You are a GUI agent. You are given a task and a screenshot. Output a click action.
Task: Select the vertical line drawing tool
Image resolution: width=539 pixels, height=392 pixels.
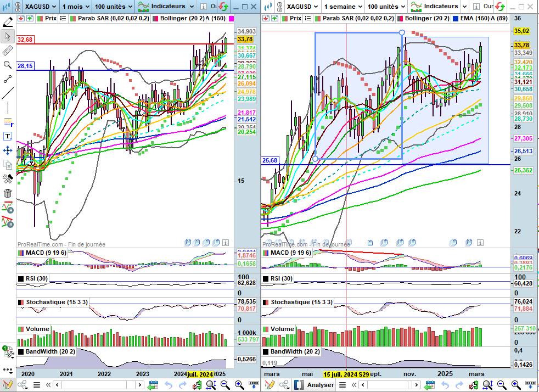[8, 108]
